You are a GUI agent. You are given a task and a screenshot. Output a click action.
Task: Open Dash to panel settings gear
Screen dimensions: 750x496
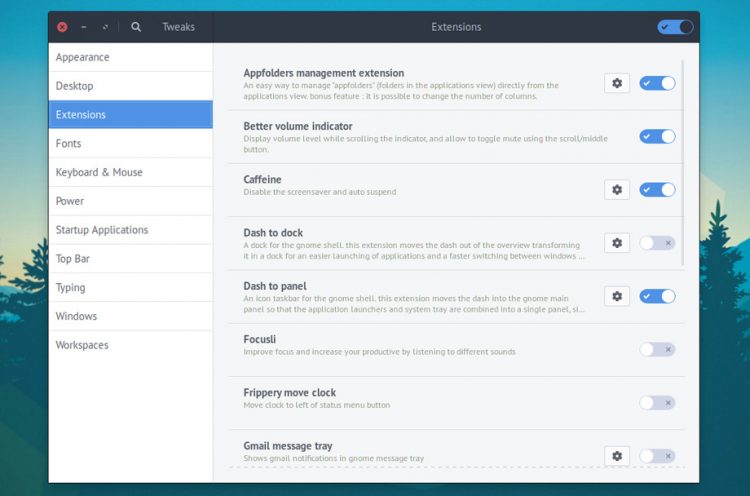617,296
